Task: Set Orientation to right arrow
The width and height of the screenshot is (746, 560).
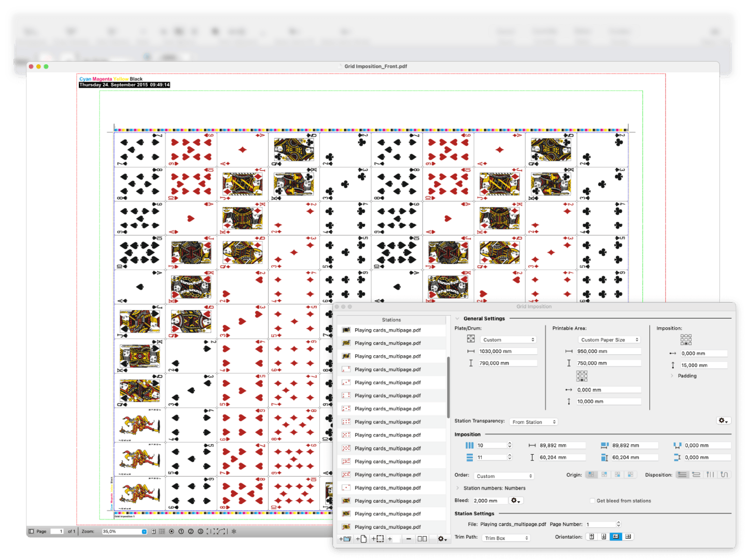Action: coord(628,537)
